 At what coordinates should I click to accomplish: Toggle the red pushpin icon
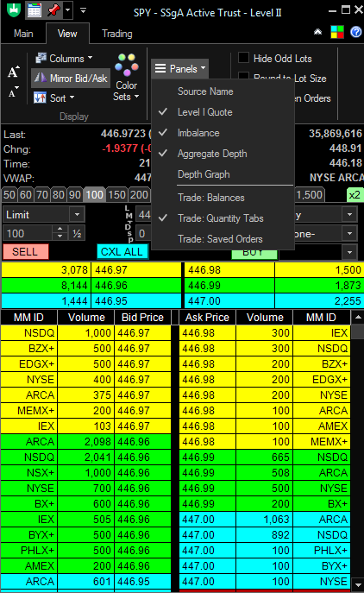point(53,10)
